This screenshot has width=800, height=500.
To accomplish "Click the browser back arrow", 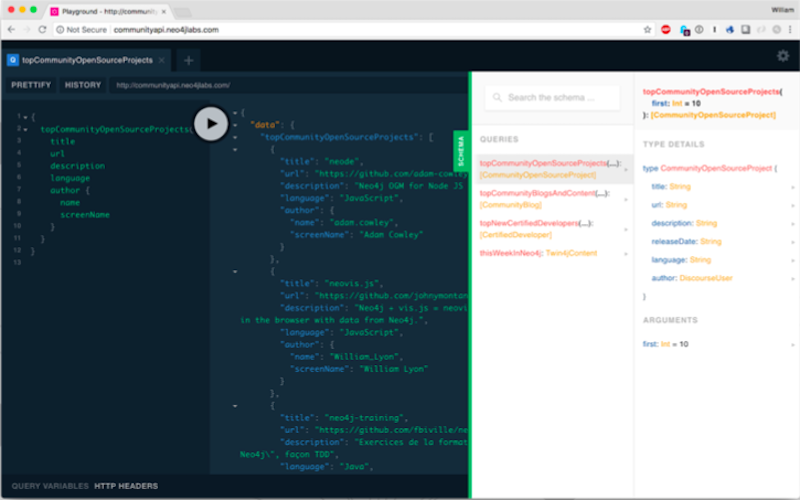I will point(11,30).
